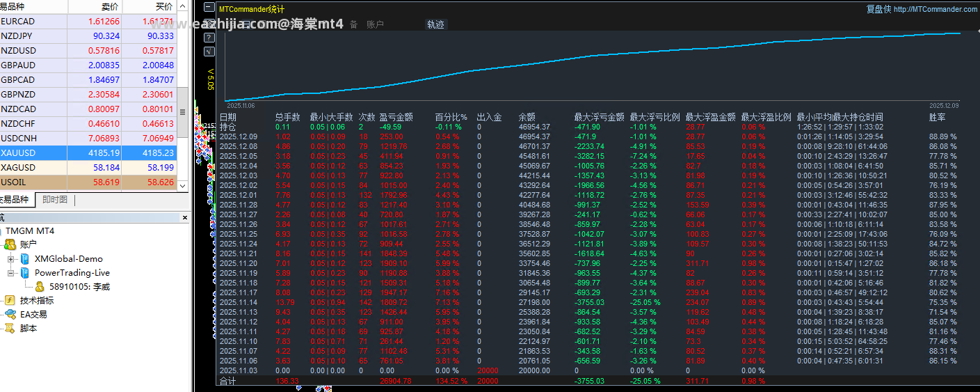Click the 合计 totals row label

point(228,382)
